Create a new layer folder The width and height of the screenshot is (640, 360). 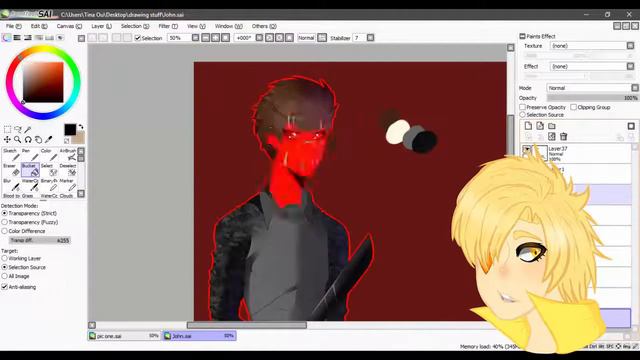tap(551, 126)
